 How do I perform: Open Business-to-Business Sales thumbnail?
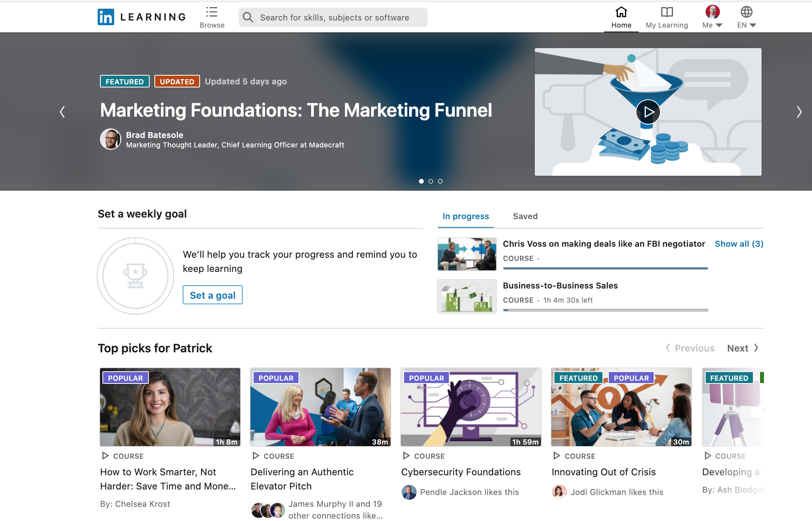[467, 296]
